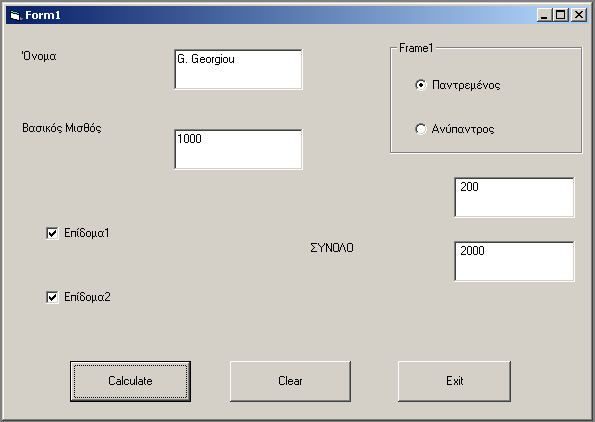The height and width of the screenshot is (422, 595).
Task: Click the Frame1 group caption
Action: pyautogui.click(x=416, y=48)
